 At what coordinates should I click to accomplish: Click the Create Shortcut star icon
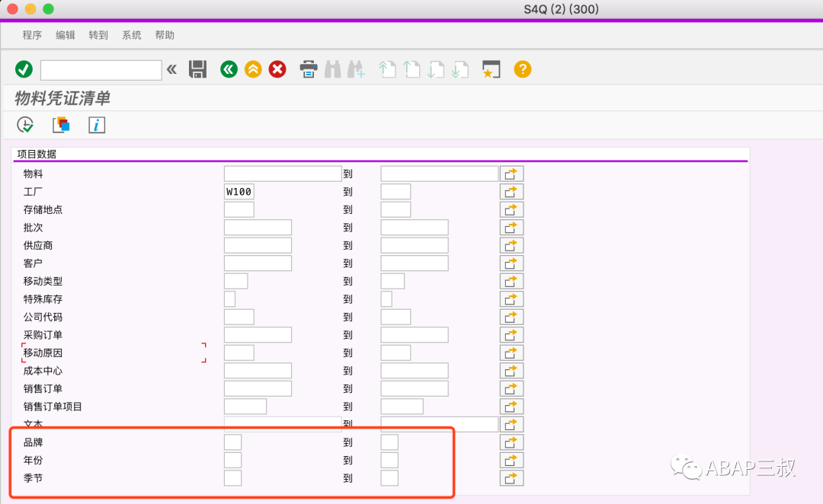click(491, 69)
